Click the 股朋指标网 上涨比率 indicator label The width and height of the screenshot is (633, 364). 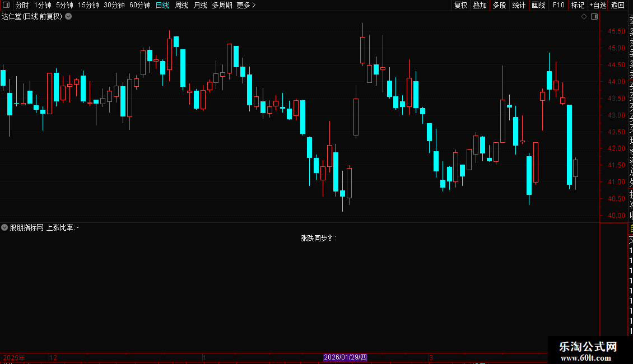click(44, 227)
